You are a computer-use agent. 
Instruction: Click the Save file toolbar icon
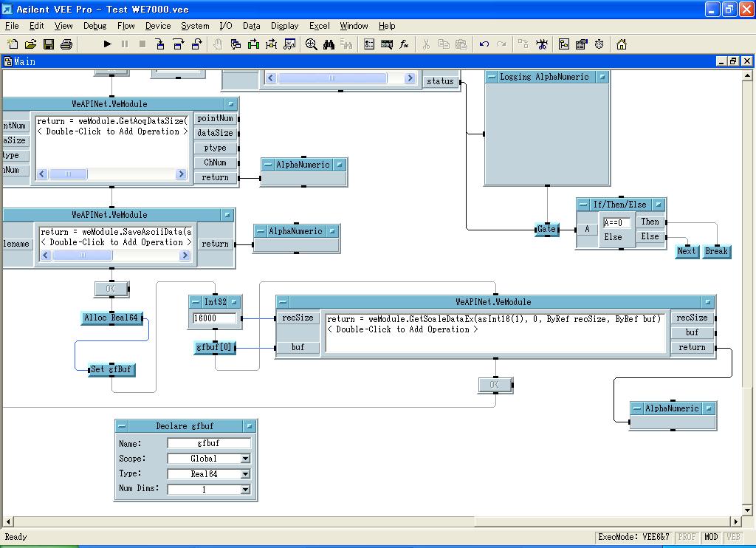click(x=49, y=44)
